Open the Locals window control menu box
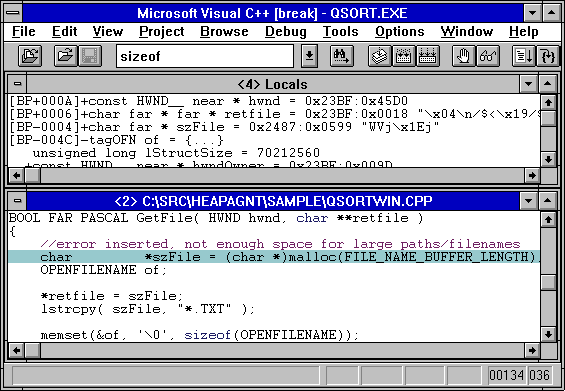The height and width of the screenshot is (391, 565). click(17, 84)
